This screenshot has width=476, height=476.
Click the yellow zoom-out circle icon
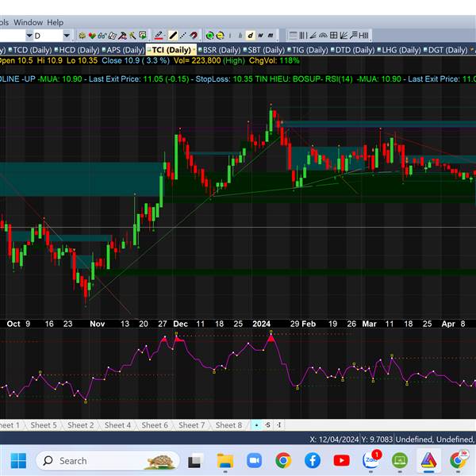pyautogui.click(x=220, y=36)
